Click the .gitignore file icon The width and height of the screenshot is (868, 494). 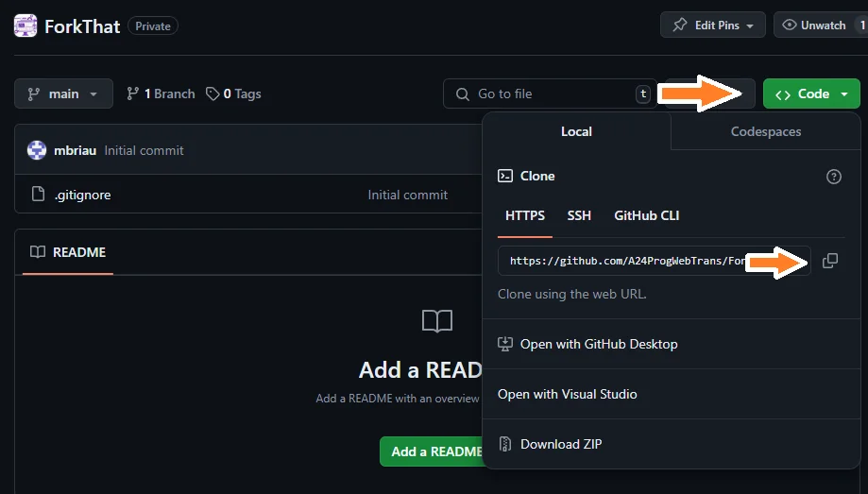38,195
